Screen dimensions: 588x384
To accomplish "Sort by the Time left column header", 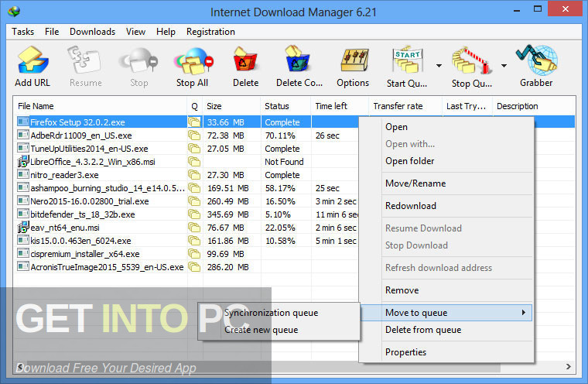I will point(340,106).
